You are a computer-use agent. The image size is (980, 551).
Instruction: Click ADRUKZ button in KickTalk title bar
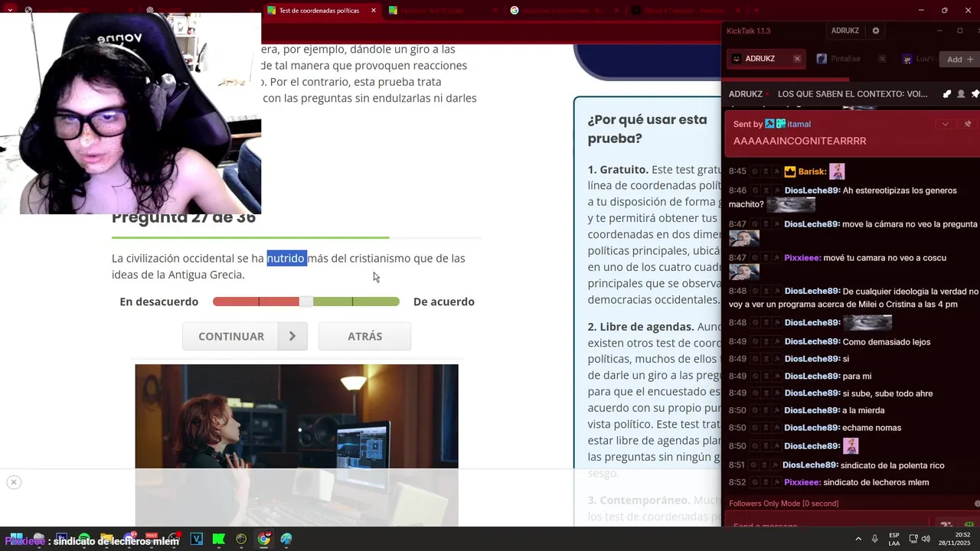pos(845,31)
